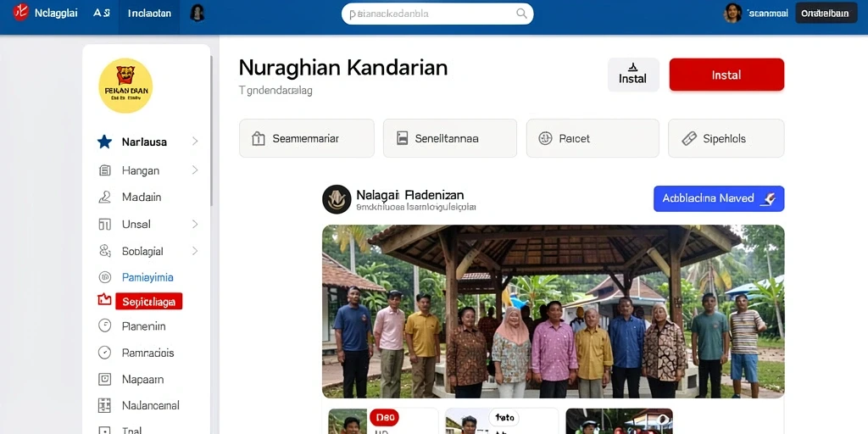Click the Narlausa star icon

click(x=104, y=142)
